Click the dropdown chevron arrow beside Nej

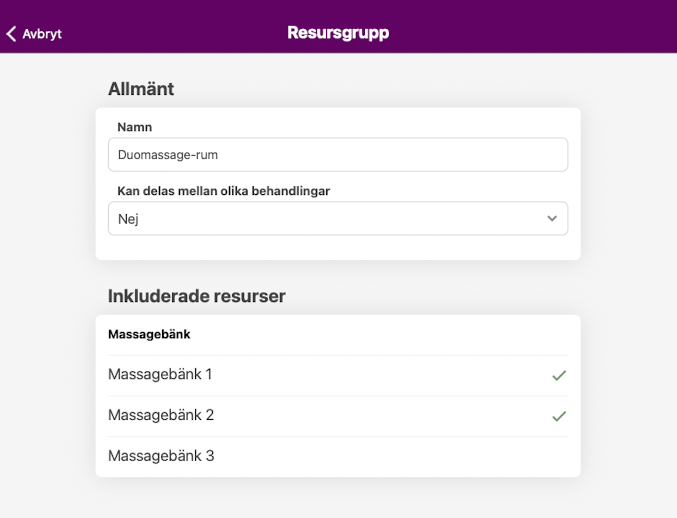[x=552, y=218]
